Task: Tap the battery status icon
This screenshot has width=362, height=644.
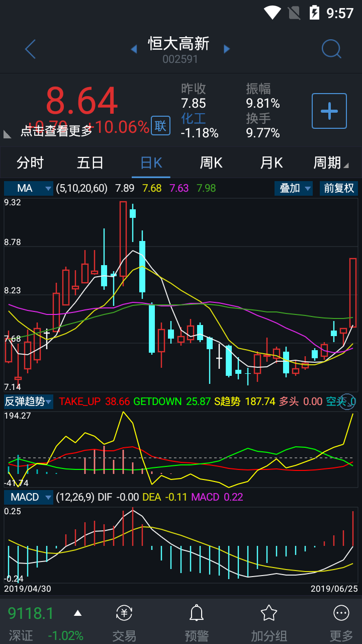Action: [314, 13]
